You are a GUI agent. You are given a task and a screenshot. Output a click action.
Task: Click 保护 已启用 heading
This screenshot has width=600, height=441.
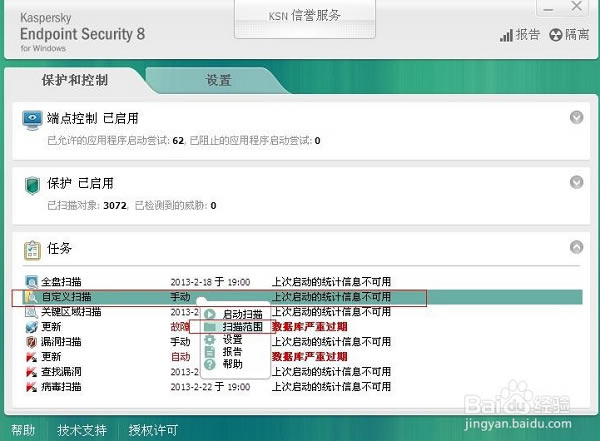[80, 183]
